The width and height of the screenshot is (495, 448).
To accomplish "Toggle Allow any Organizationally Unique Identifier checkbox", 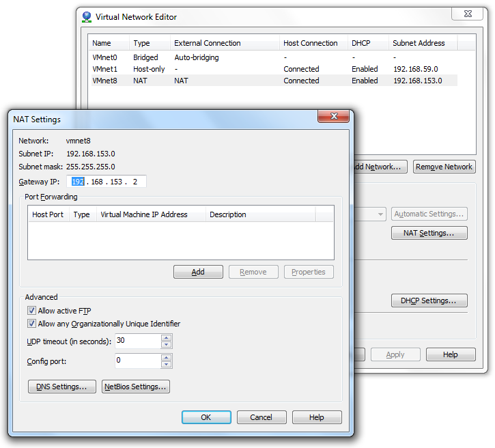I will pos(31,324).
